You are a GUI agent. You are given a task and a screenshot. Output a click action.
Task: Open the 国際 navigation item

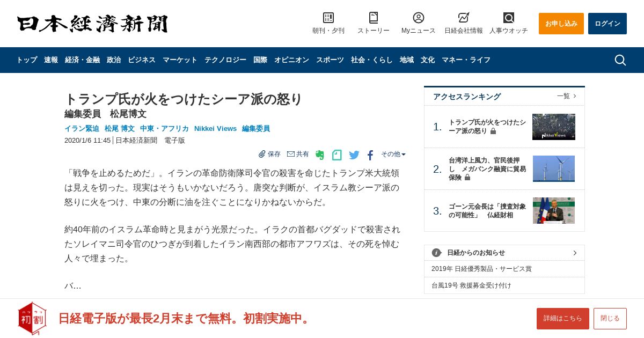pyautogui.click(x=260, y=60)
